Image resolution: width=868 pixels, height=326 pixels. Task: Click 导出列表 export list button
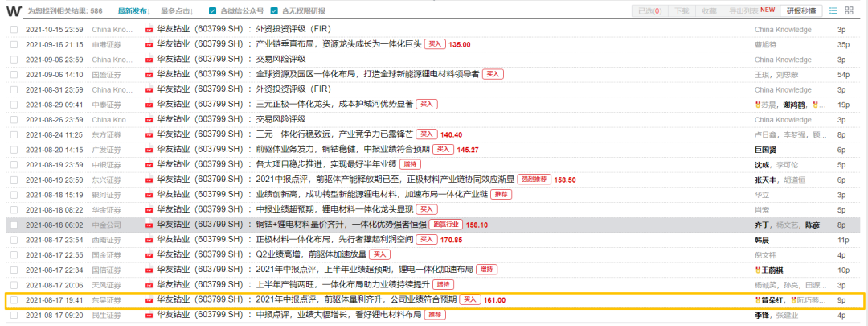coord(751,10)
